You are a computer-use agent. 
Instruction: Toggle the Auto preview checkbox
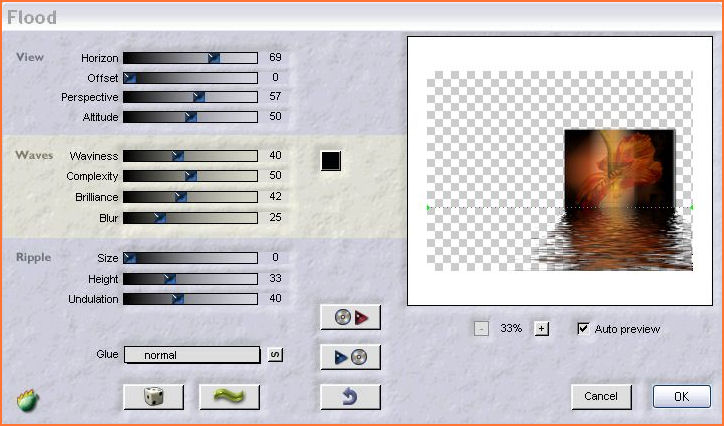pyautogui.click(x=584, y=329)
